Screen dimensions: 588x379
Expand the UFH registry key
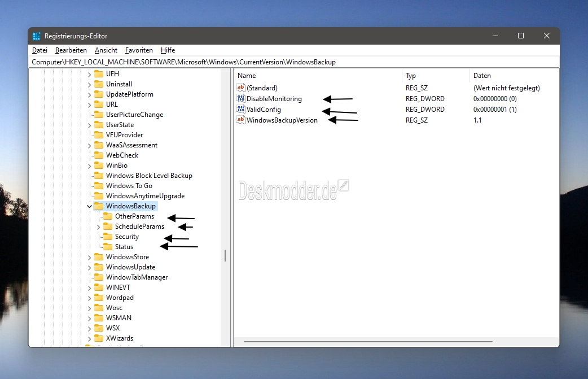point(89,75)
